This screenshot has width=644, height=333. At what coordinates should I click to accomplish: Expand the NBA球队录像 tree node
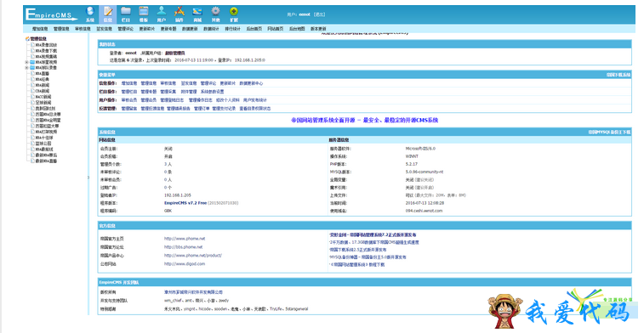26,68
